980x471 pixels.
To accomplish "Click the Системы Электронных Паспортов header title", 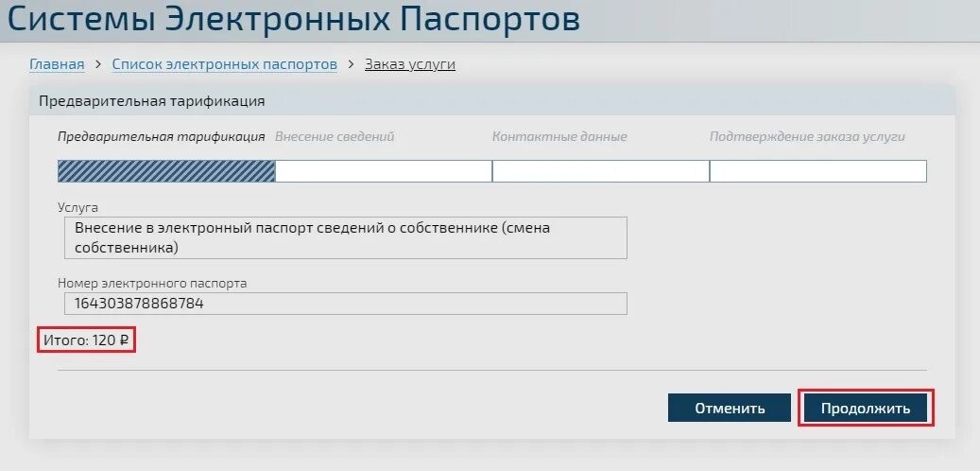I will [x=294, y=19].
